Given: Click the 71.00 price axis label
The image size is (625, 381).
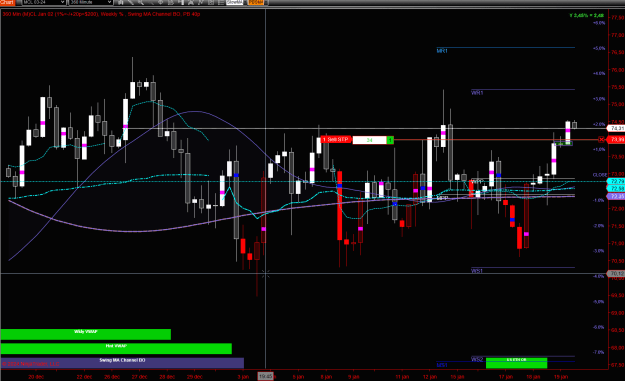Looking at the screenshot, I should click(617, 243).
